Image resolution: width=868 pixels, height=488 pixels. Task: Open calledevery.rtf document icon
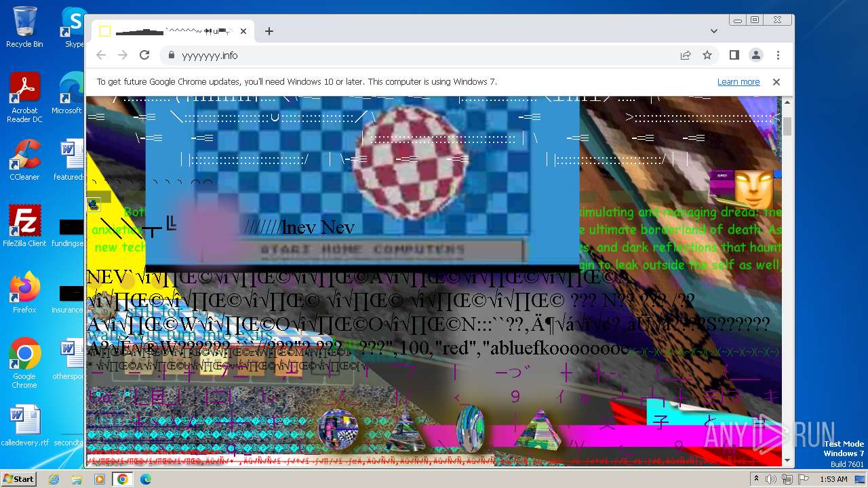tap(24, 426)
